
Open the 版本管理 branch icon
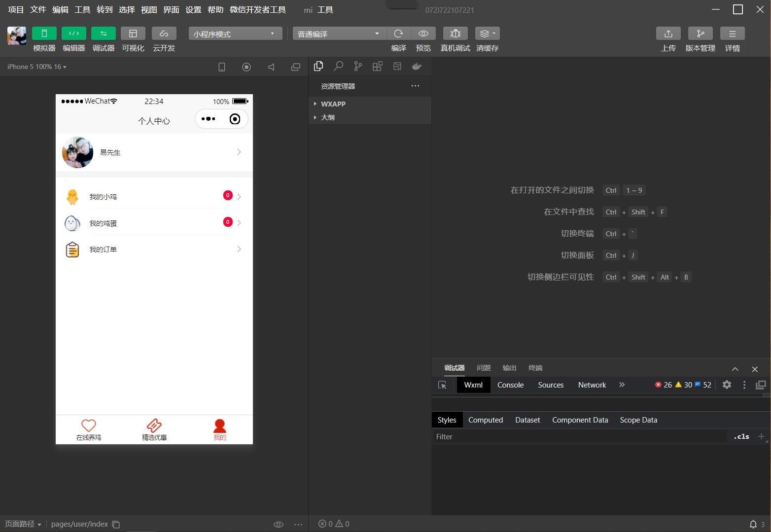click(x=700, y=34)
